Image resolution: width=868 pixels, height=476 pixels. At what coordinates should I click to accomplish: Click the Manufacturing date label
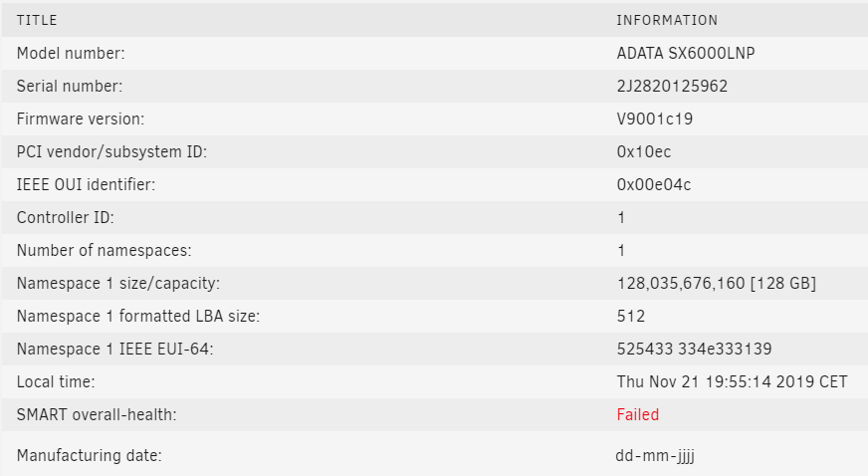pyautogui.click(x=90, y=455)
